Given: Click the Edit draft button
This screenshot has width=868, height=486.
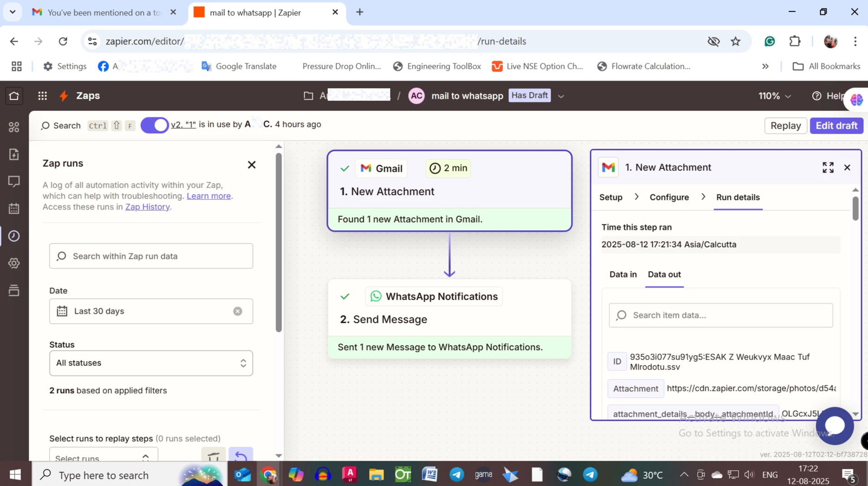Looking at the screenshot, I should click(x=836, y=126).
